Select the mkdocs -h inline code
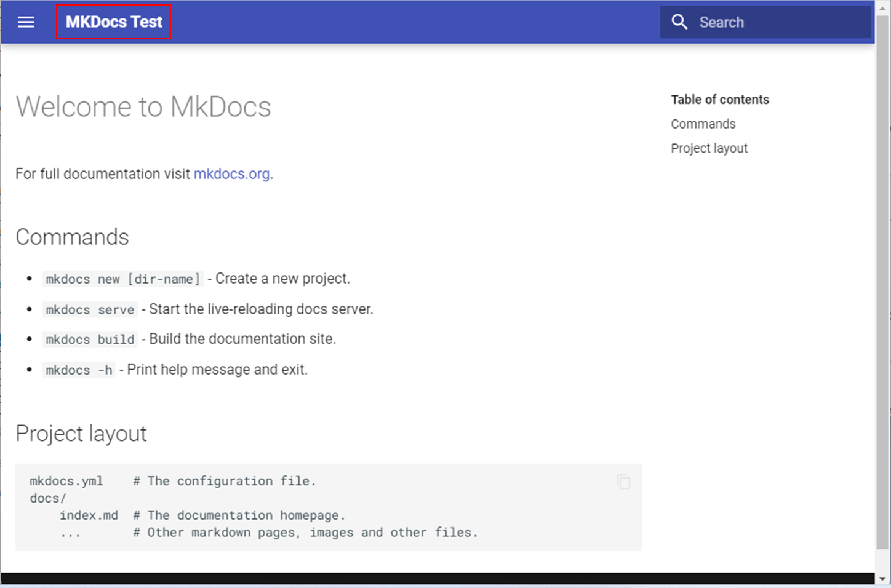The height and width of the screenshot is (588, 891). pyautogui.click(x=78, y=369)
